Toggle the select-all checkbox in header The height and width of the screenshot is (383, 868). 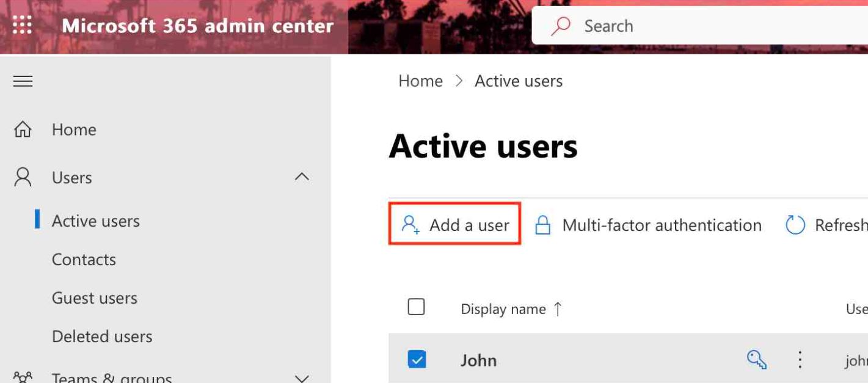pos(416,307)
